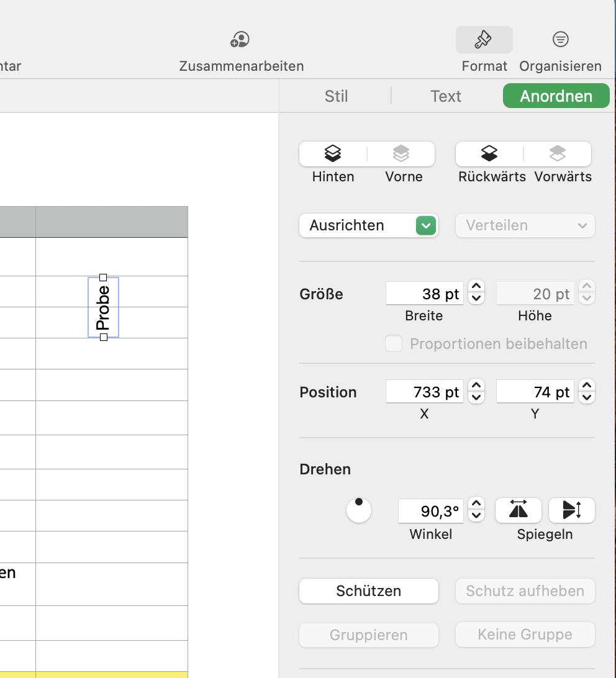The height and width of the screenshot is (678, 616).
Task: Click the bottom handle of Probe box
Action: (x=103, y=337)
